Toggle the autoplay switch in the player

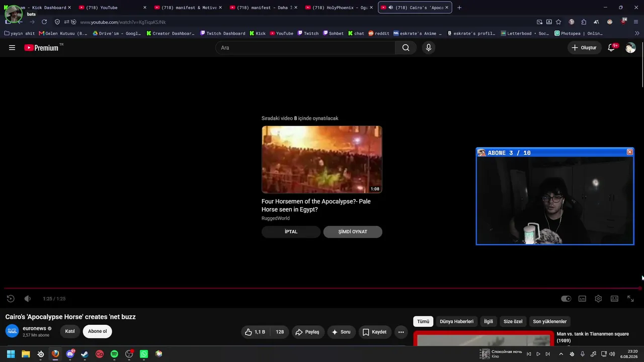566,299
